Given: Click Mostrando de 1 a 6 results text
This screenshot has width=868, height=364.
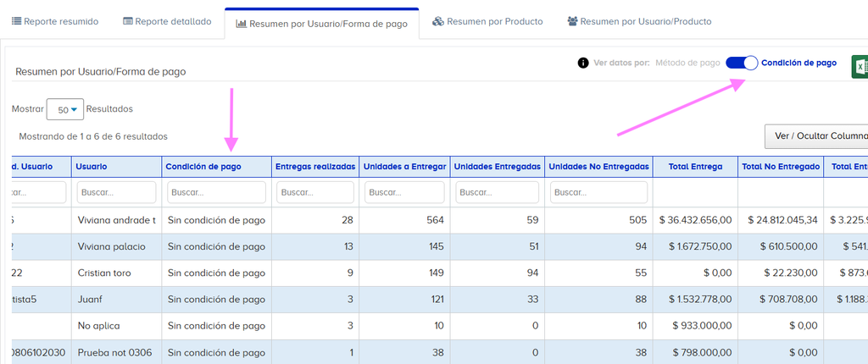Looking at the screenshot, I should click(93, 136).
